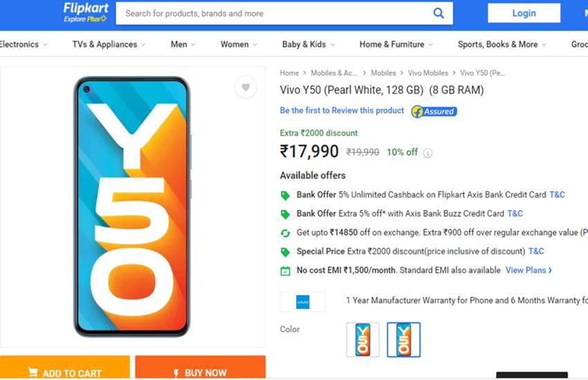The image size is (588, 380).
Task: Click the No cost EMI calendar icon
Action: (285, 271)
